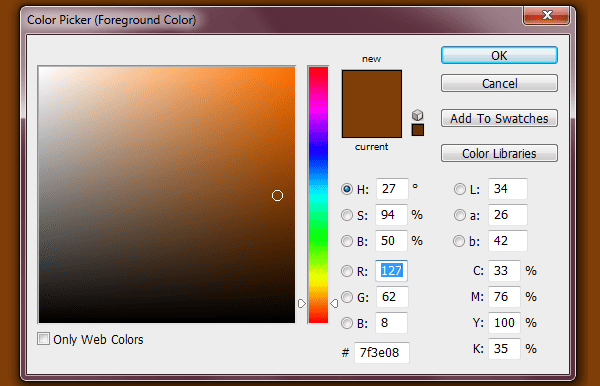Click Add To Swatches button
600x386 pixels.
point(499,118)
